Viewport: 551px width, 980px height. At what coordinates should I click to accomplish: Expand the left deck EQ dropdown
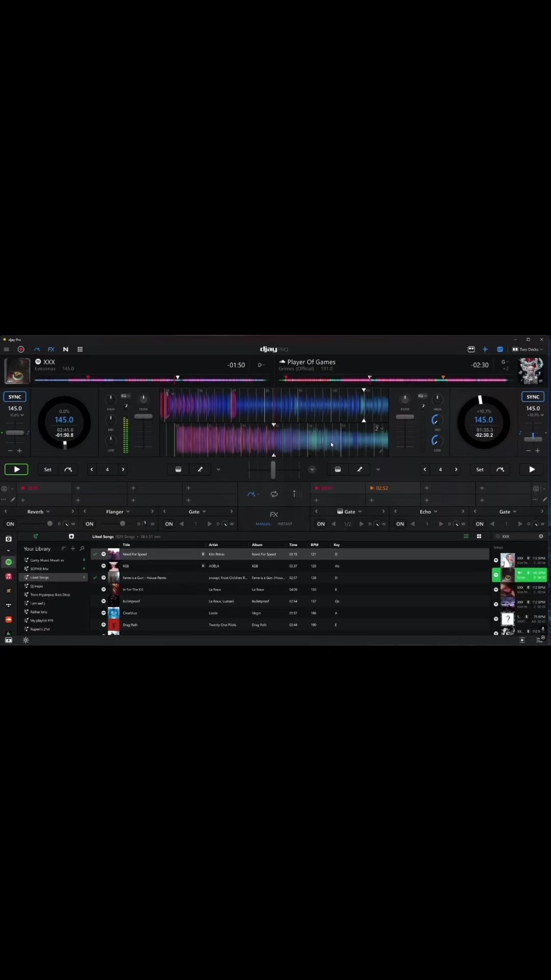click(126, 396)
